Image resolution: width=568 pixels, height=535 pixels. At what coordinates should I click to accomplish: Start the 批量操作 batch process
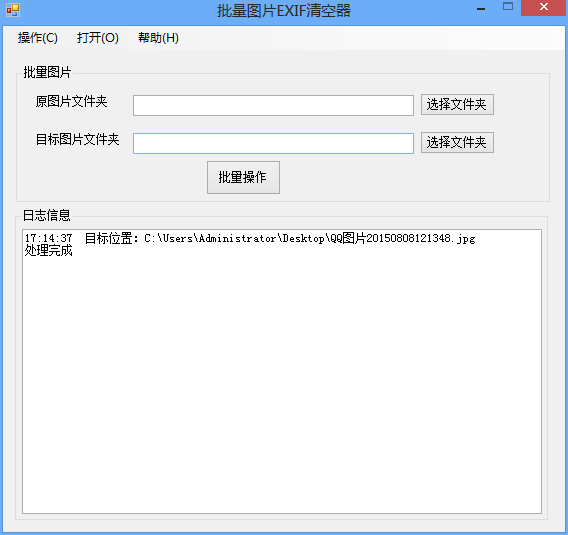(x=243, y=177)
